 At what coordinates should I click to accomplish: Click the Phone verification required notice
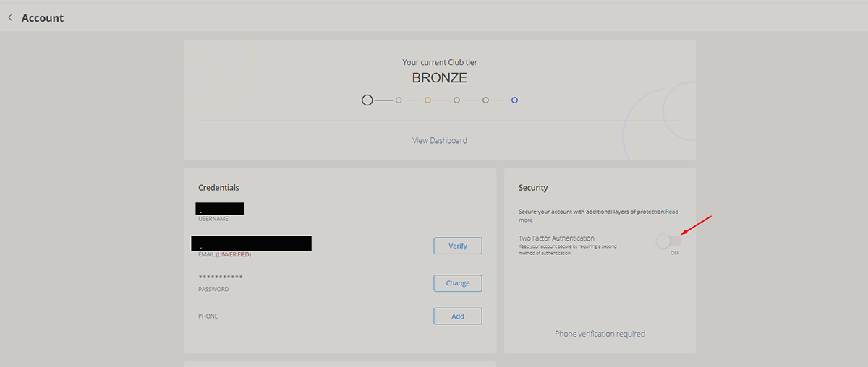[x=600, y=334]
